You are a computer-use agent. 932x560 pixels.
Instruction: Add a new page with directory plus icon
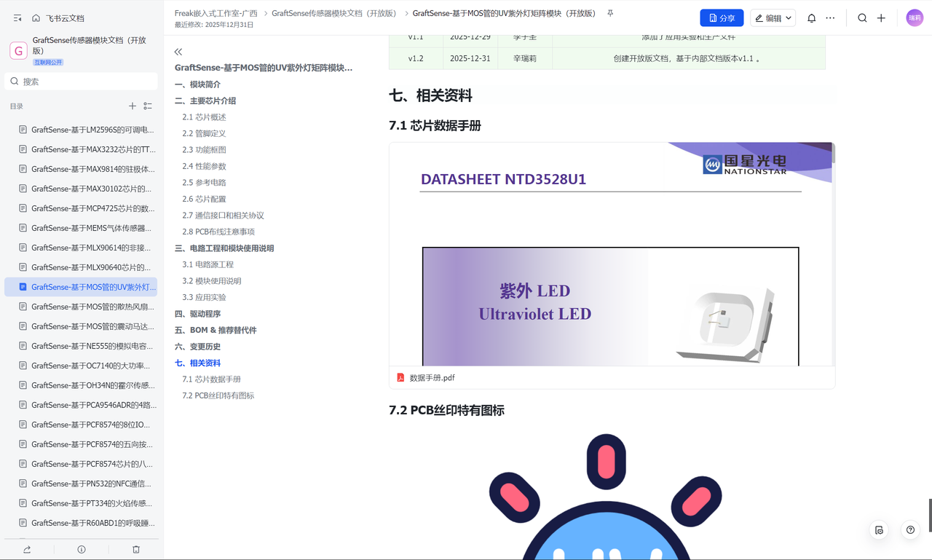[133, 106]
